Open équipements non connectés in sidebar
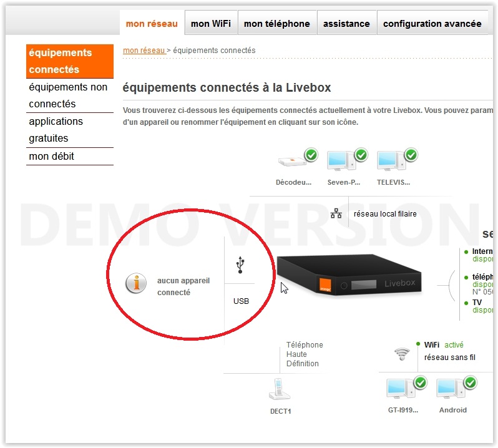This screenshot has width=498, height=448. point(69,95)
